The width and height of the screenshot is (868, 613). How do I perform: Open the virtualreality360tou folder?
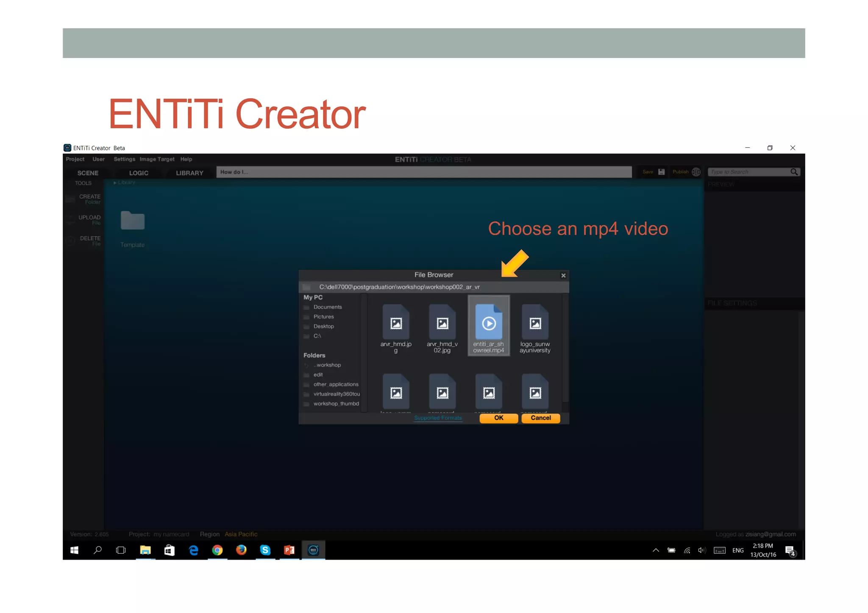[x=337, y=394]
